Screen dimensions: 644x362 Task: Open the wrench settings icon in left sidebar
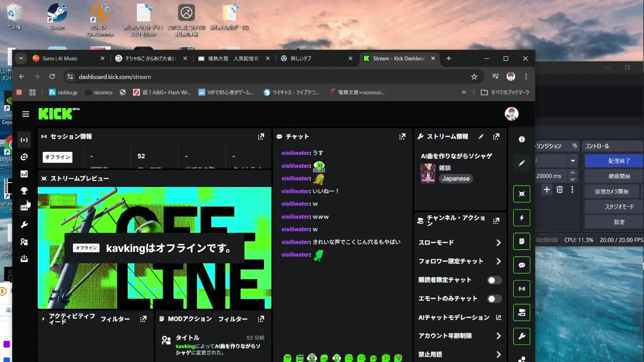pos(24,225)
